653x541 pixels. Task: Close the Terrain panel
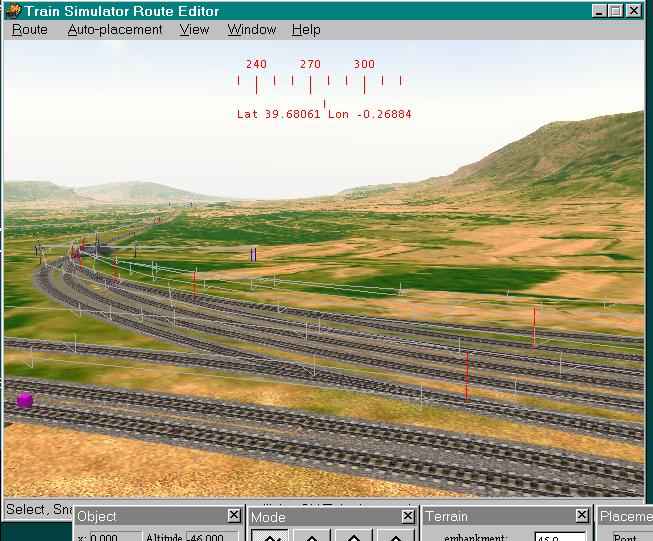(582, 516)
